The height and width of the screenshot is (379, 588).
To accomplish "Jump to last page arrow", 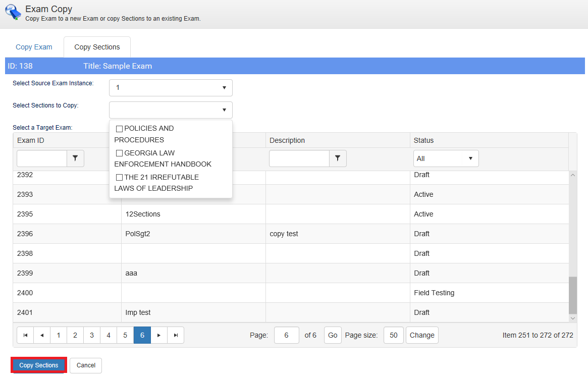I will pos(176,335).
